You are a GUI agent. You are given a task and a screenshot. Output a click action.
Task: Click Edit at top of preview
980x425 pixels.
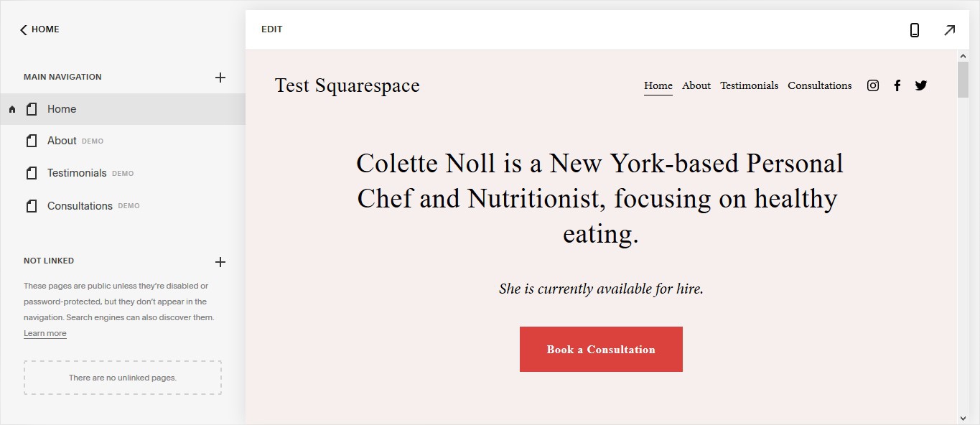pos(272,29)
